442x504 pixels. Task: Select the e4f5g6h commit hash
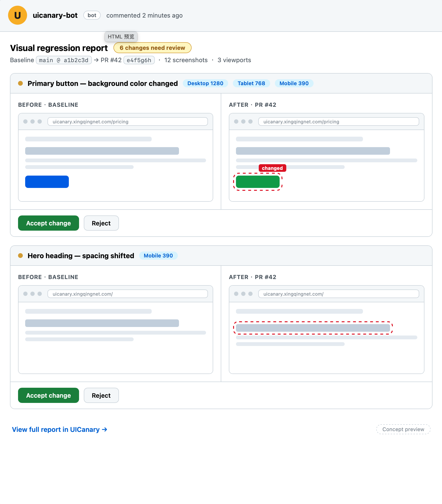pos(139,60)
